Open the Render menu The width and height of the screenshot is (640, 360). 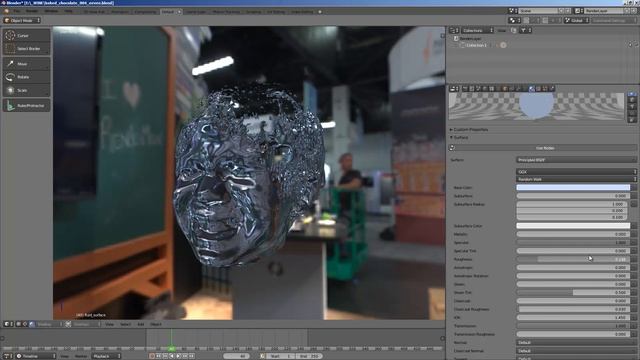click(x=32, y=11)
